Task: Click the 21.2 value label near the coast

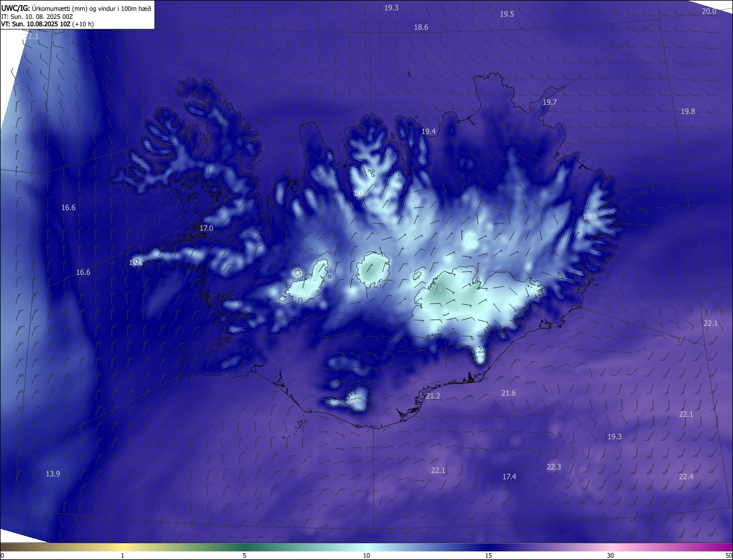Action: pyautogui.click(x=433, y=396)
